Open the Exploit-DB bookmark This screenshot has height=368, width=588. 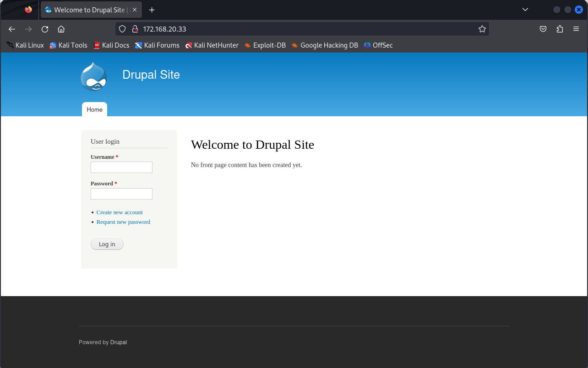pyautogui.click(x=265, y=45)
